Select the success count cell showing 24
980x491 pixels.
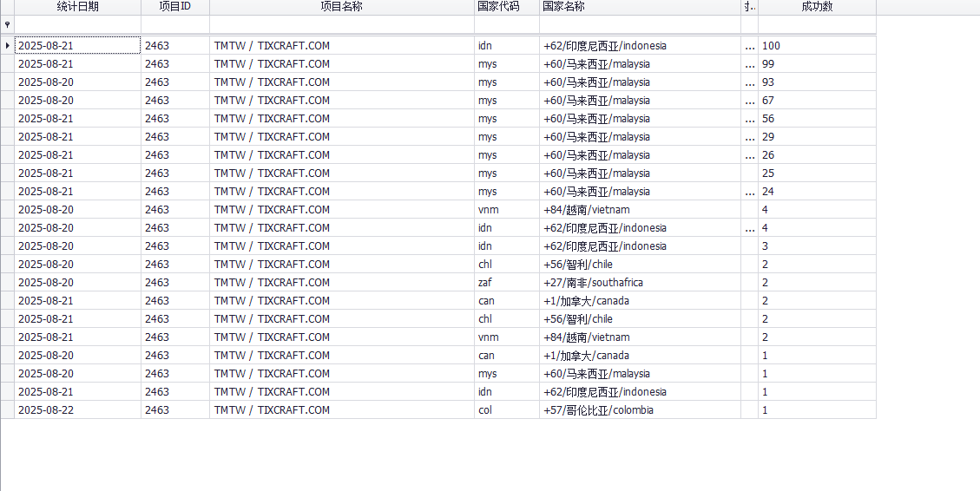[x=817, y=191]
